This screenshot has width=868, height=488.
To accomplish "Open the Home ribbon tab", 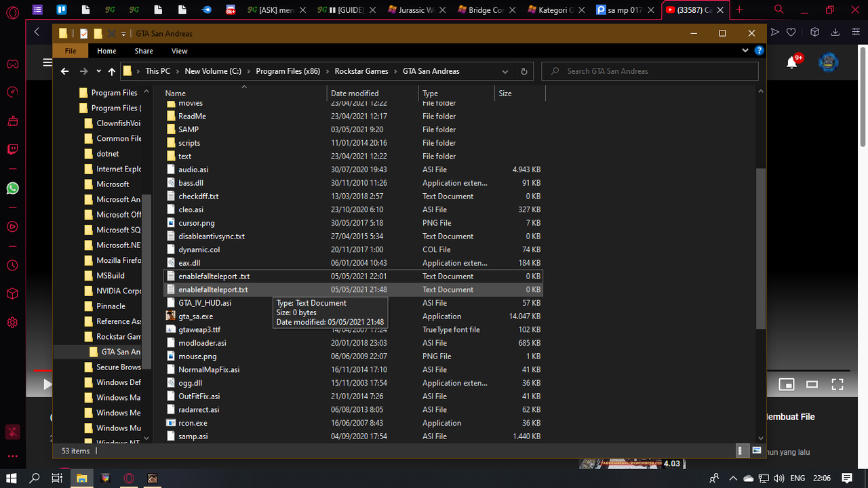I will 106,51.
